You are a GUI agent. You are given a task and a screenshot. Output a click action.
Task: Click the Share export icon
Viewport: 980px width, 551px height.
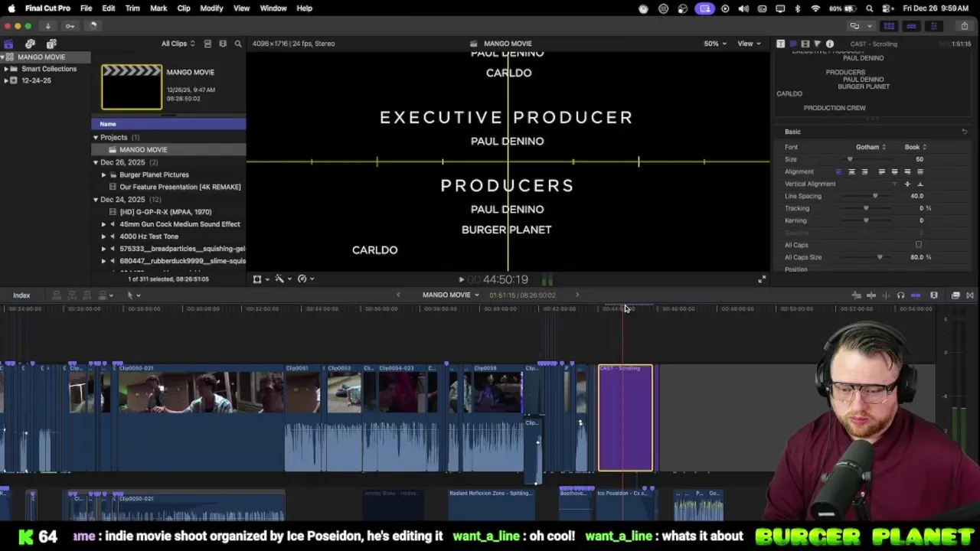[964, 26]
